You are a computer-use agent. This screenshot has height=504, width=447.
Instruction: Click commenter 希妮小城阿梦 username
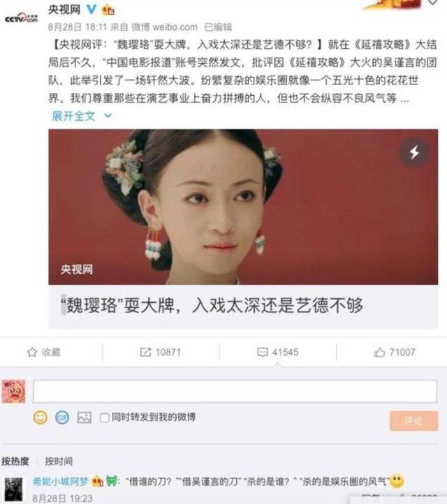coord(61,482)
